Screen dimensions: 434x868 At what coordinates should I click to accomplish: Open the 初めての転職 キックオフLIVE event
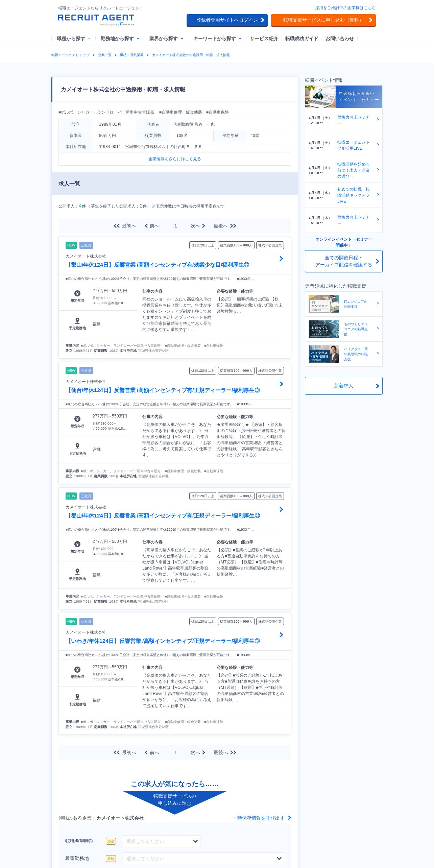344,195
